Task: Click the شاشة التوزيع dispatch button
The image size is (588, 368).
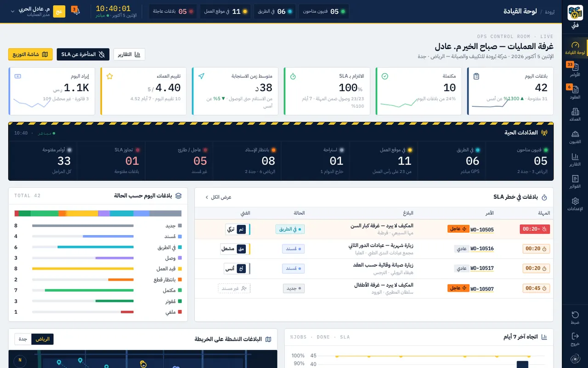Action: [x=30, y=54]
